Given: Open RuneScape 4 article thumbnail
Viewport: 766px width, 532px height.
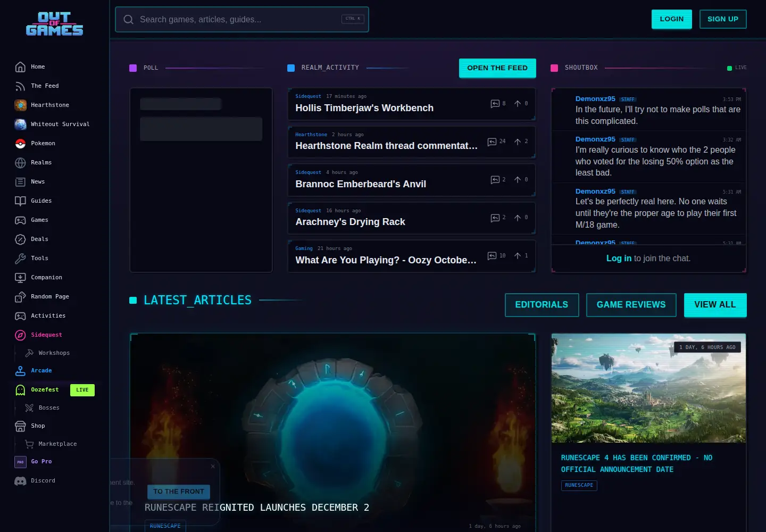Looking at the screenshot, I should tap(648, 388).
